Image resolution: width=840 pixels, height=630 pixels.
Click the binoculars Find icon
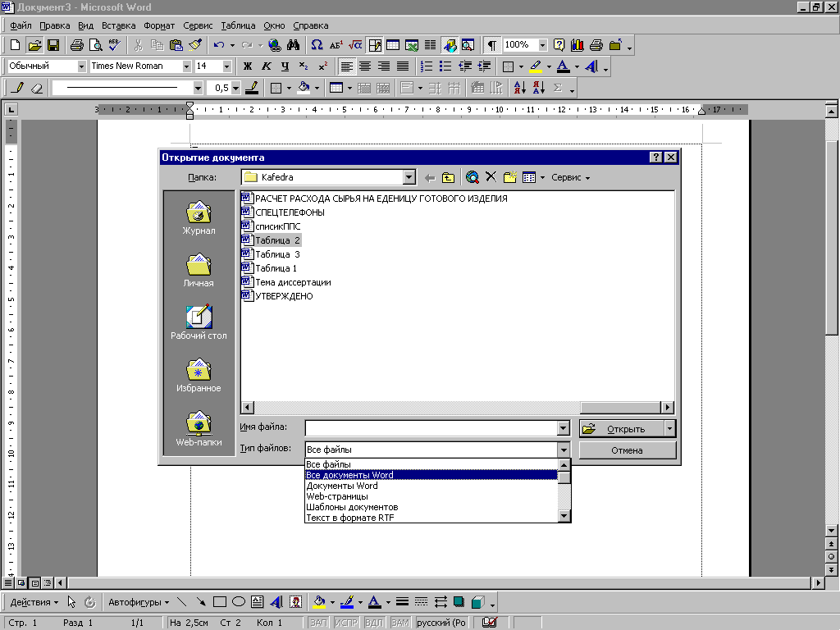[293, 45]
